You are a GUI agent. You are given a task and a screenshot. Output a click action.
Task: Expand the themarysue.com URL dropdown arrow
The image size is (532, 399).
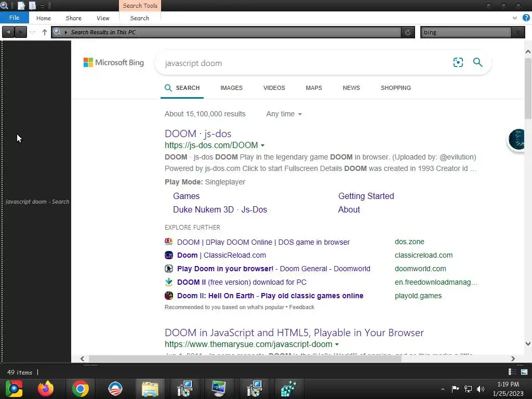[x=337, y=344]
